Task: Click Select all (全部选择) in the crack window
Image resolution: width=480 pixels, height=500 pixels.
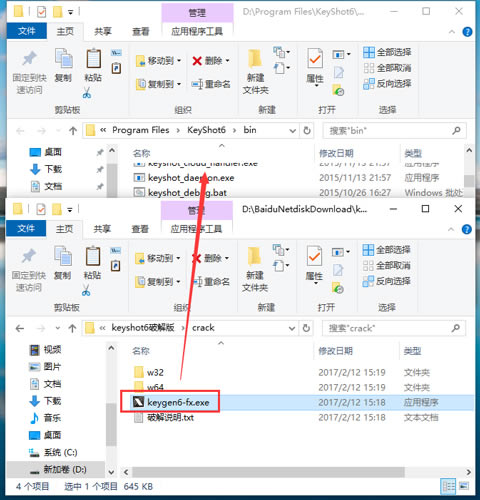Action: tap(387, 250)
